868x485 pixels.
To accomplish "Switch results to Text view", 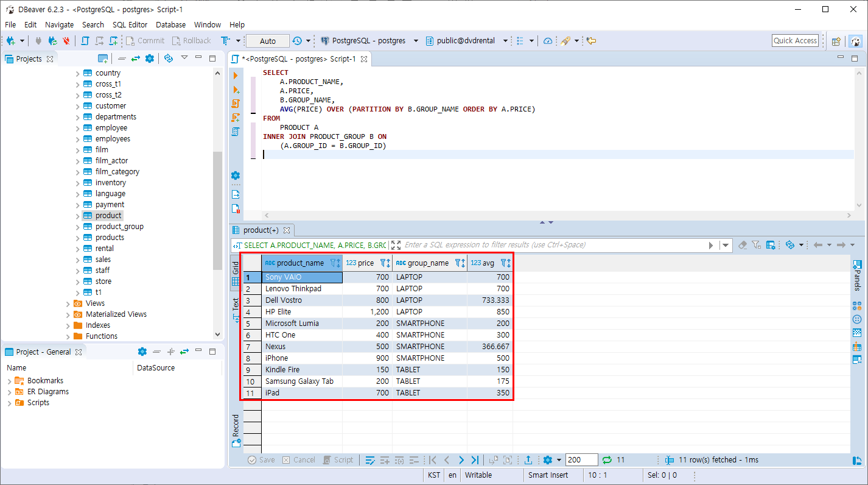I will pyautogui.click(x=236, y=310).
